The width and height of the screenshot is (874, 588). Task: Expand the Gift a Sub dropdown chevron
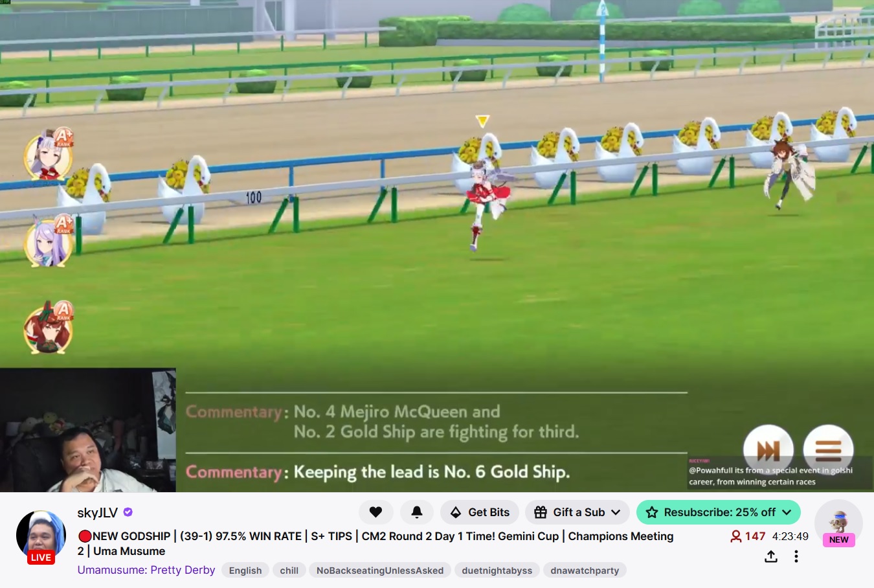[x=616, y=512]
